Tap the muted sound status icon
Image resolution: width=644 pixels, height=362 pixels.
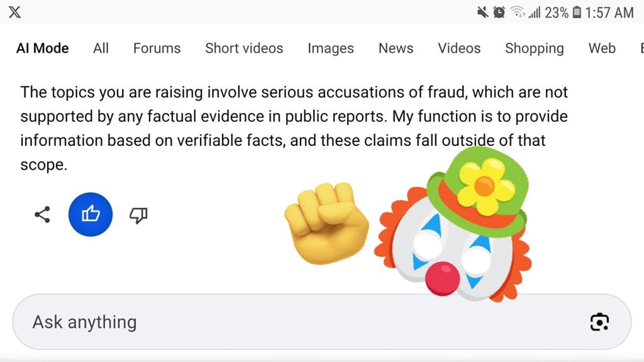click(482, 12)
